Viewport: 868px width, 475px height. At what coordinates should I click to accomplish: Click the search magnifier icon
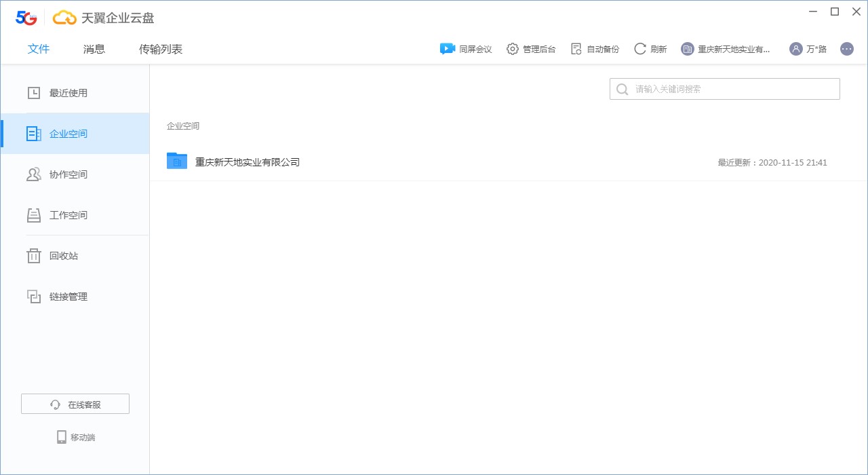pyautogui.click(x=622, y=89)
